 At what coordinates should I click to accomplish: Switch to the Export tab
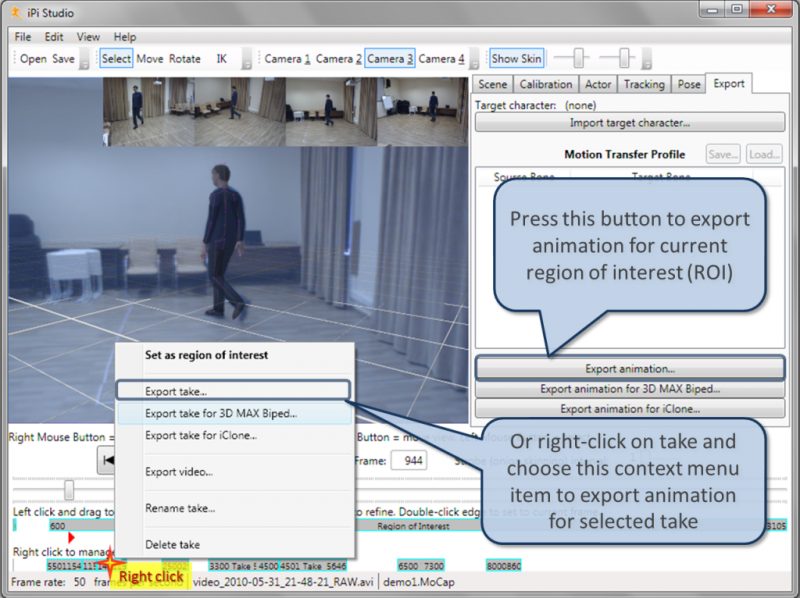(x=729, y=83)
